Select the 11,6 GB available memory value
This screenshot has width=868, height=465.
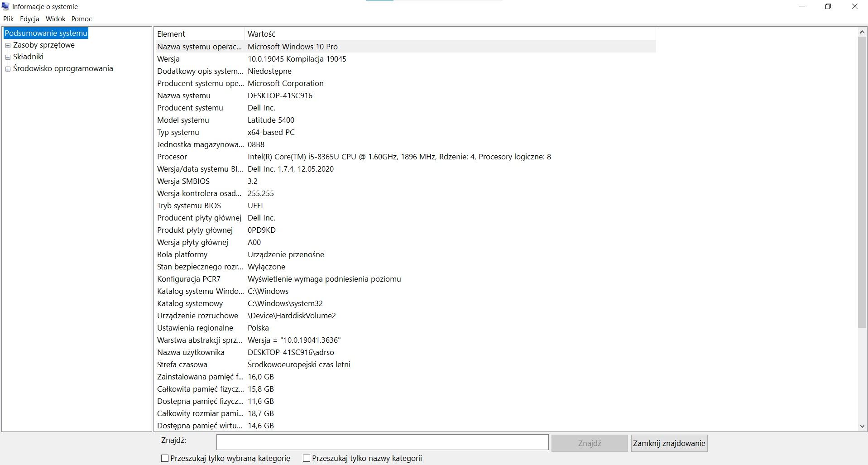point(261,401)
